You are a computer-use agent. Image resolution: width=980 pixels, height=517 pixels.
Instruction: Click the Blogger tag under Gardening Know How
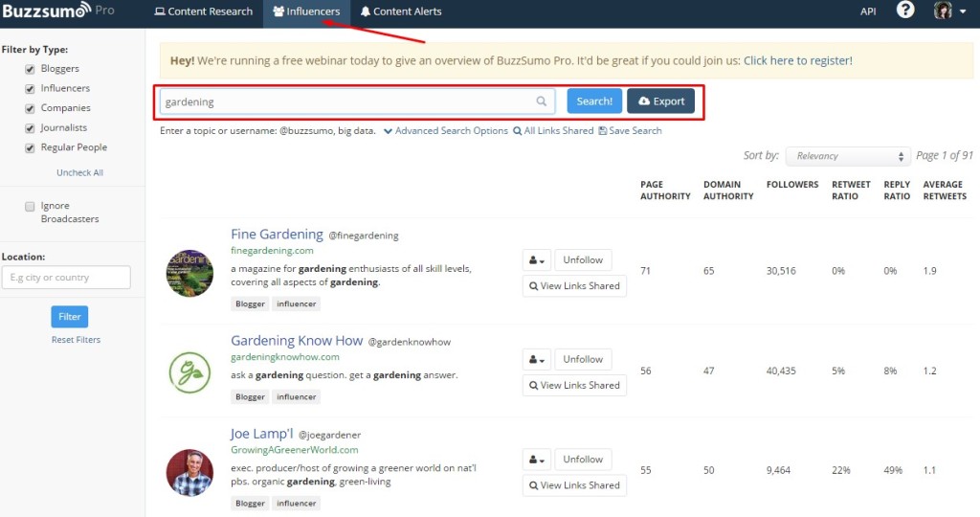[x=250, y=397]
